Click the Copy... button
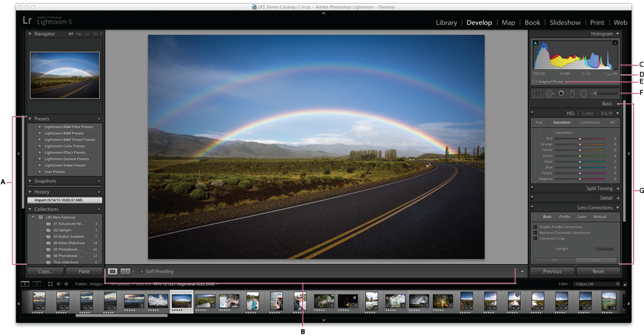The image size is (644, 336). 45,272
